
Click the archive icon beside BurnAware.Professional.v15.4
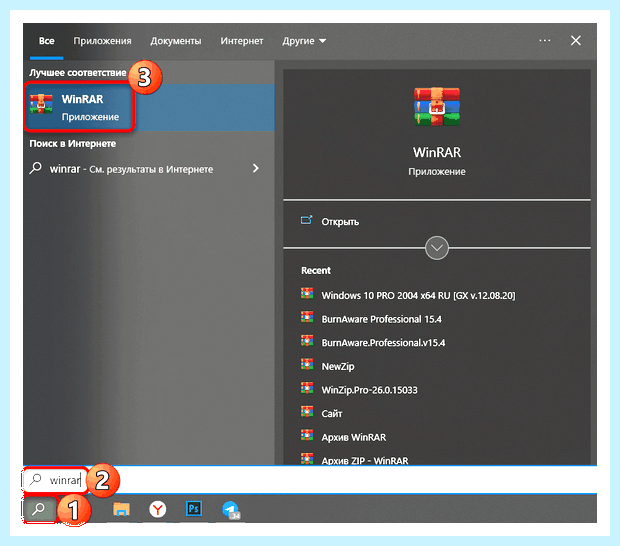tap(307, 341)
